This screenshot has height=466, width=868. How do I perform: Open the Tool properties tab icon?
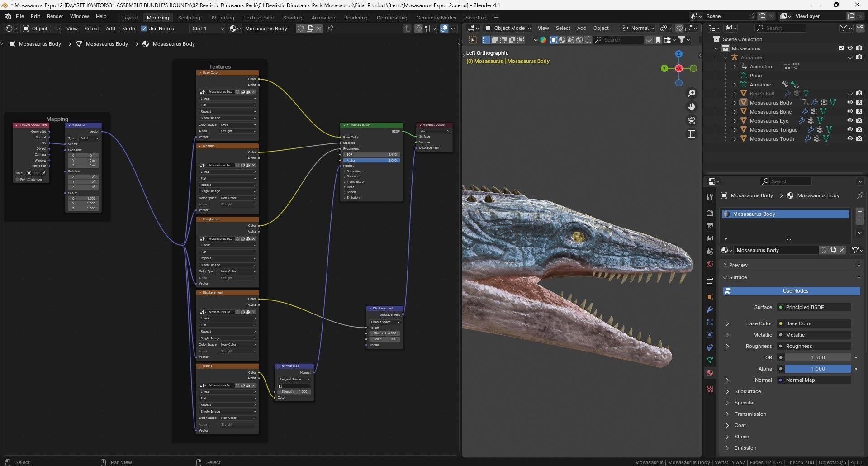pyautogui.click(x=710, y=197)
